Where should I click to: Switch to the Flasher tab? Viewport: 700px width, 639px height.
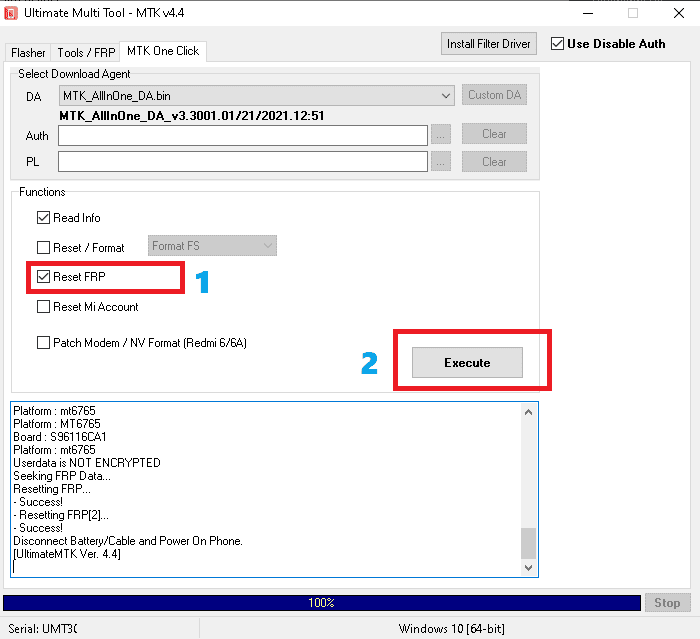pyautogui.click(x=28, y=53)
